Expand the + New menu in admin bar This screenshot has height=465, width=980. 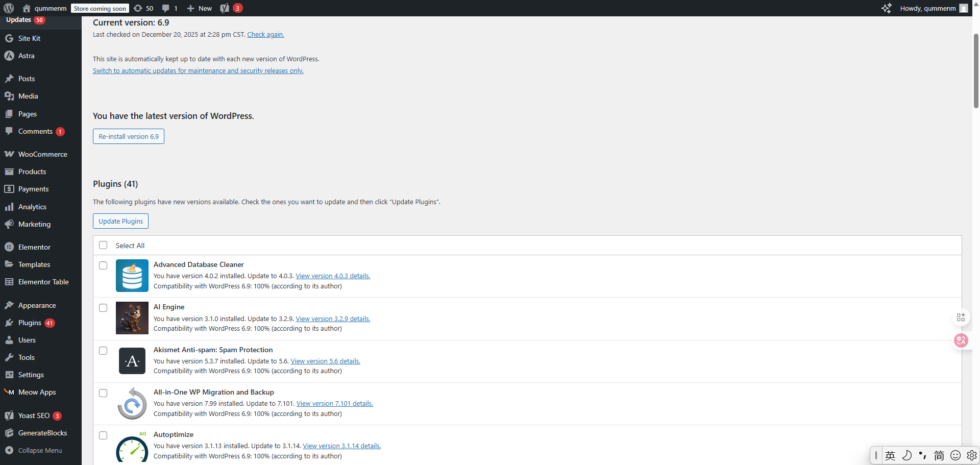click(x=199, y=8)
